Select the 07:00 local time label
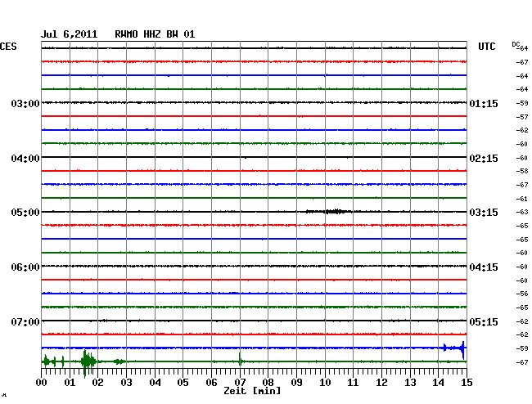Image resolution: width=532 pixels, height=404 pixels. (x=25, y=321)
